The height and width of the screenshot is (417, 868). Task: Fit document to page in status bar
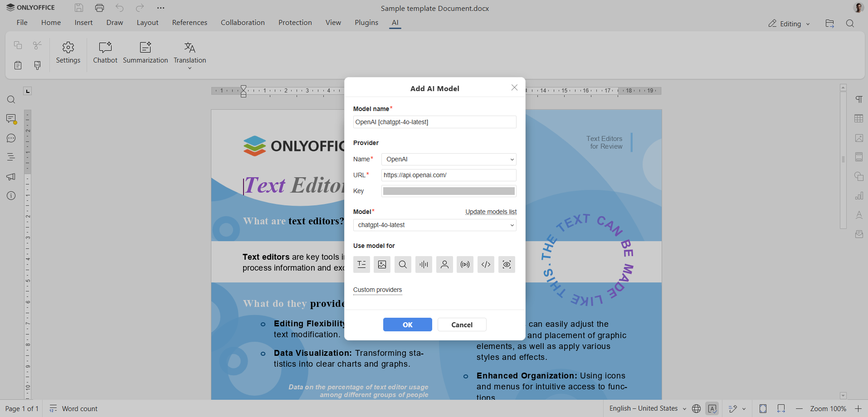[x=763, y=409]
